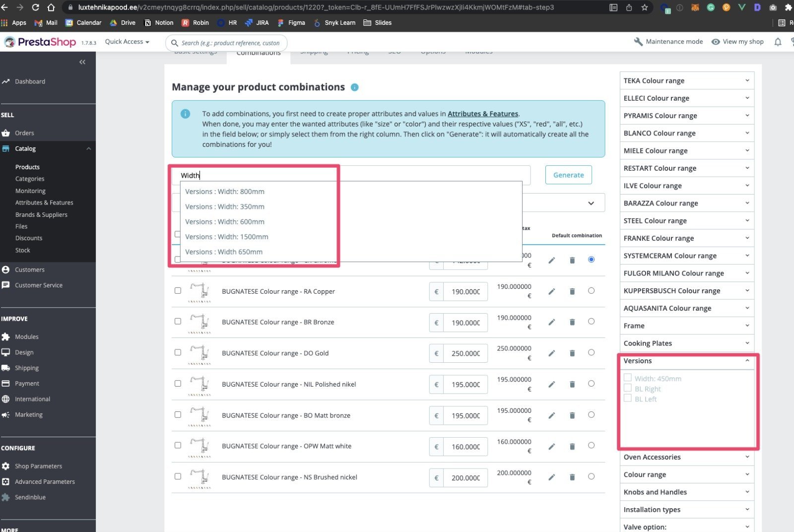The width and height of the screenshot is (794, 532).
Task: Remove the DO Gold combination
Action: 572,353
